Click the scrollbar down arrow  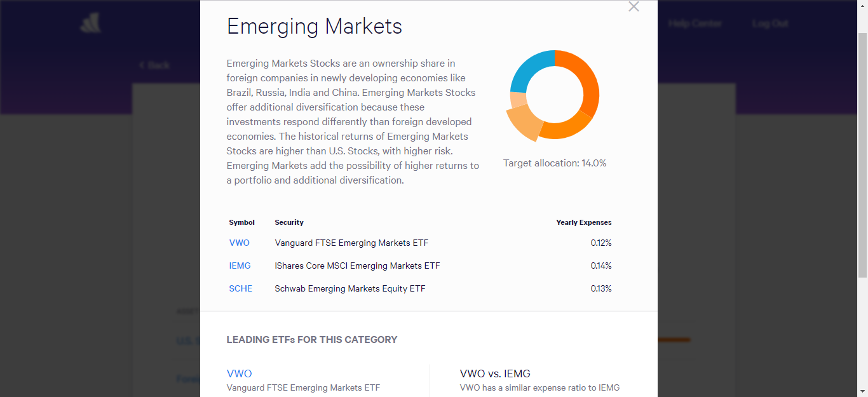click(x=862, y=391)
